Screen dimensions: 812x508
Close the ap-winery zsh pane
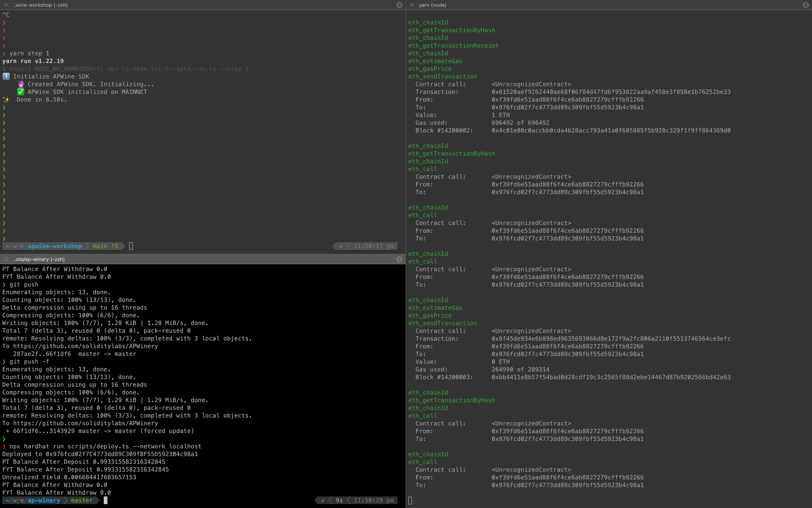(6, 259)
